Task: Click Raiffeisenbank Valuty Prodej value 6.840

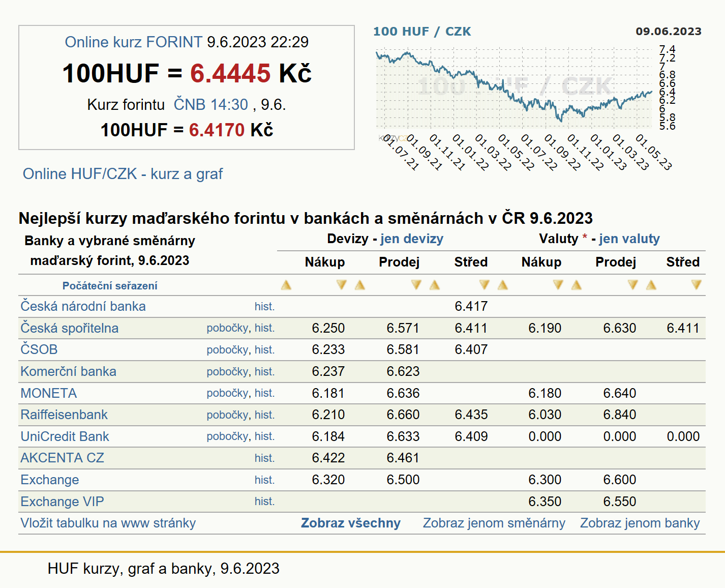Action: point(620,415)
